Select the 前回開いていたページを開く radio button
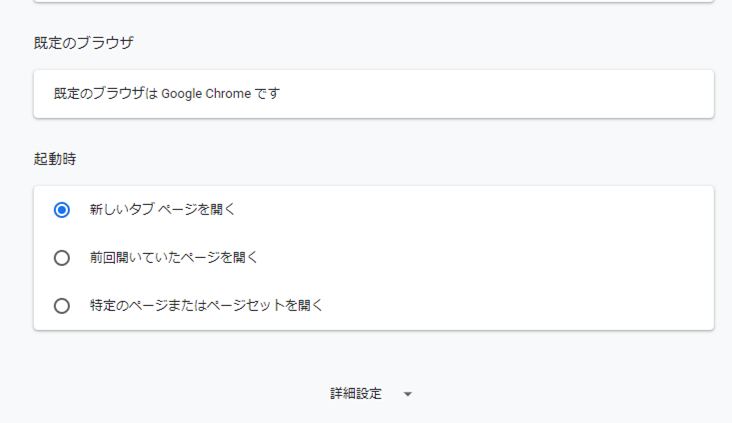This screenshot has width=732, height=423. click(62, 258)
